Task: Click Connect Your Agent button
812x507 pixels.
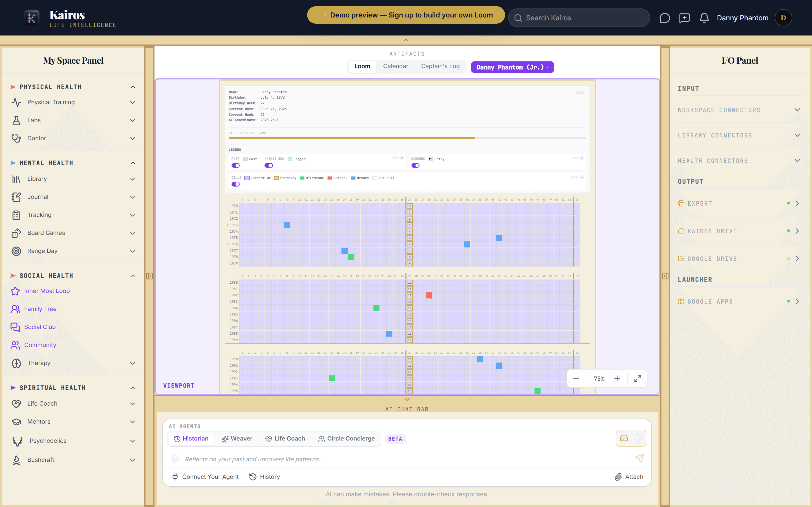Action: tap(205, 477)
